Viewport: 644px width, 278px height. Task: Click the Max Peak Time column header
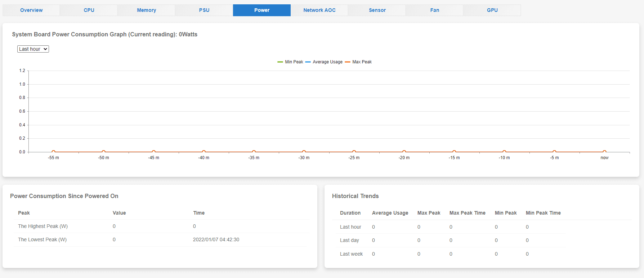(x=467, y=213)
